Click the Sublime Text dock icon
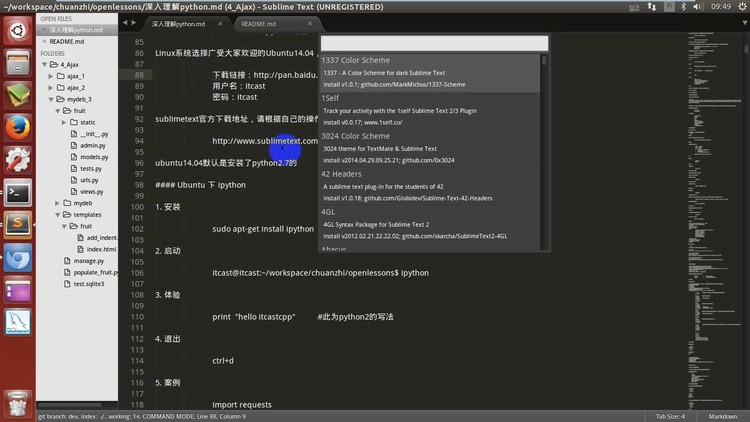Screen dimensions: 750x422 point(18,225)
